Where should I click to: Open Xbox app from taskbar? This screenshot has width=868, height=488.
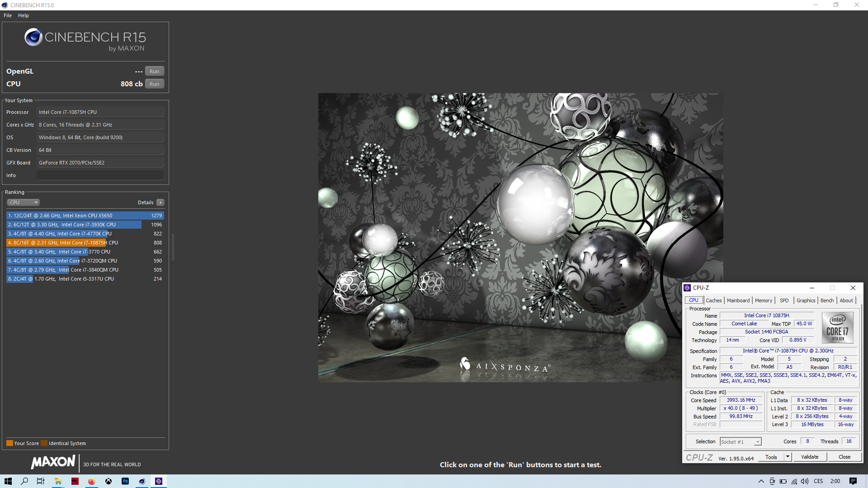pos(108,481)
